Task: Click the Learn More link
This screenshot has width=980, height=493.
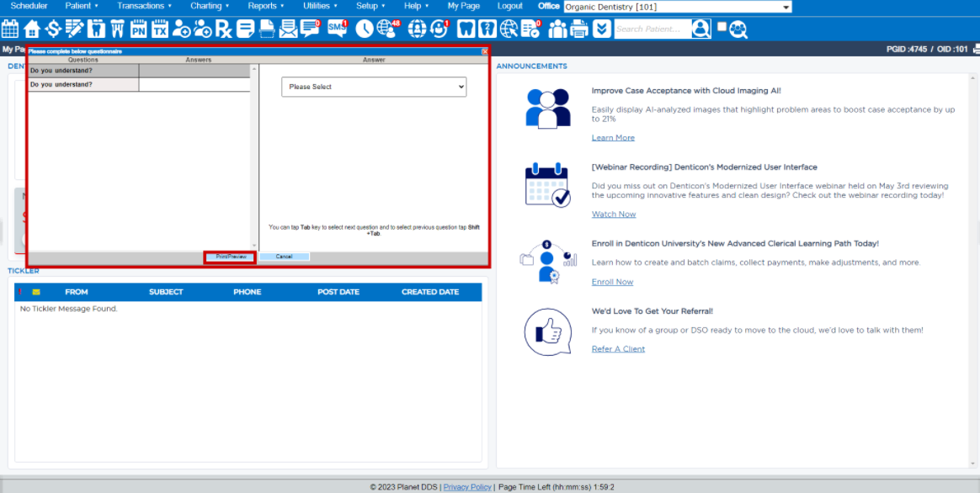Action: pos(613,137)
